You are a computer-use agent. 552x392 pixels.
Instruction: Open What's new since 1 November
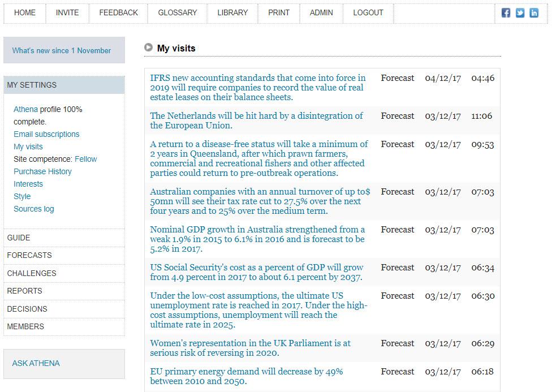61,50
